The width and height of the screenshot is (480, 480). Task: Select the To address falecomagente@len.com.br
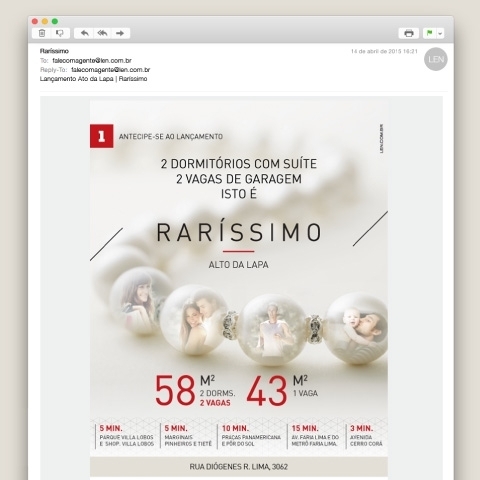point(92,61)
